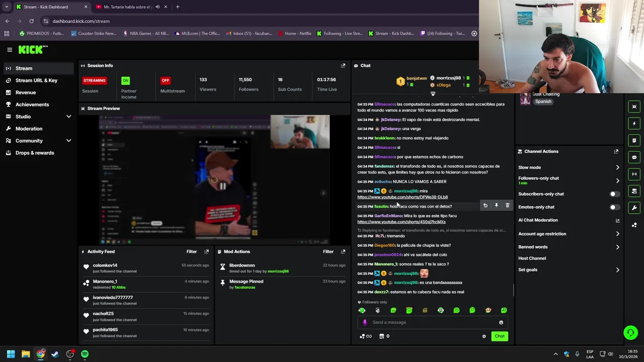Screen dimensions: 644x362
Task: Switch to Mr. Tartaria YouTube tab
Action: tap(131, 7)
